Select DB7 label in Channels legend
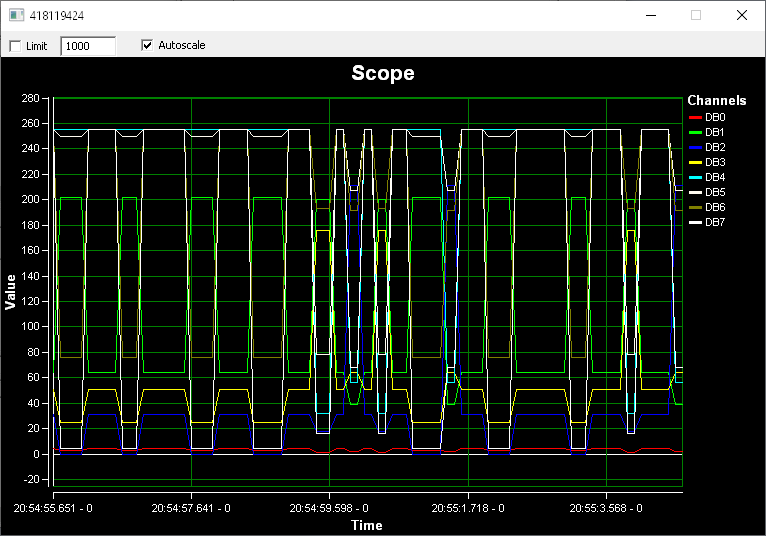766x536 pixels. (x=715, y=222)
